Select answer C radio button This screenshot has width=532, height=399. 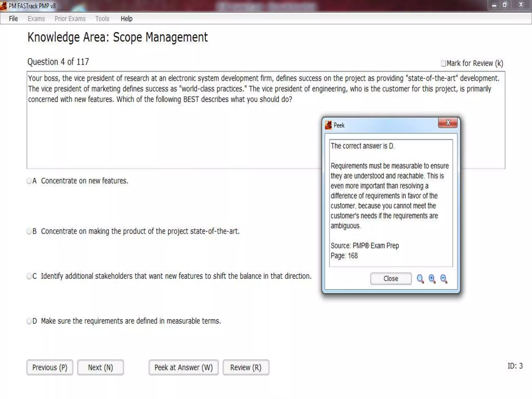[x=29, y=276]
